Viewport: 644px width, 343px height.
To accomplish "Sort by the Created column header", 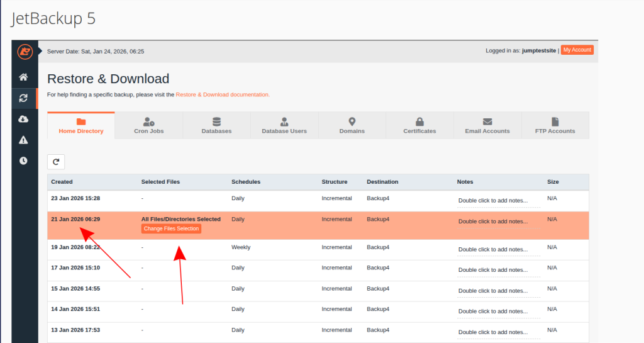I will coord(62,182).
